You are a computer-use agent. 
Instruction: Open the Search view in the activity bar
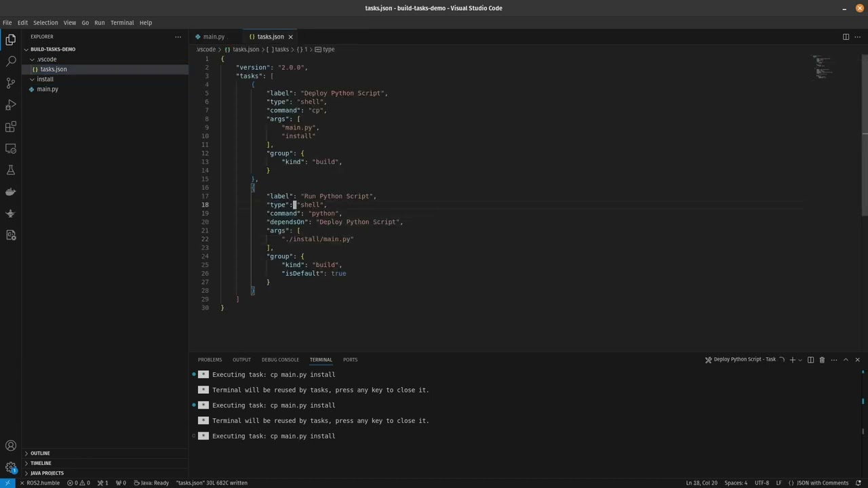[11, 62]
